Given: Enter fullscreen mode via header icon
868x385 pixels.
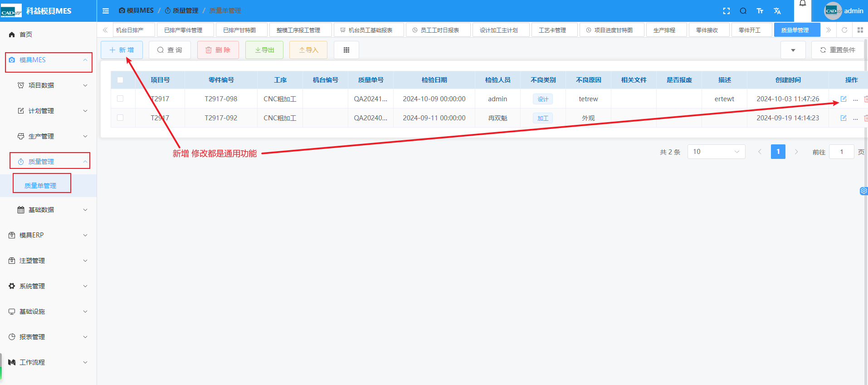Looking at the screenshot, I should (727, 11).
